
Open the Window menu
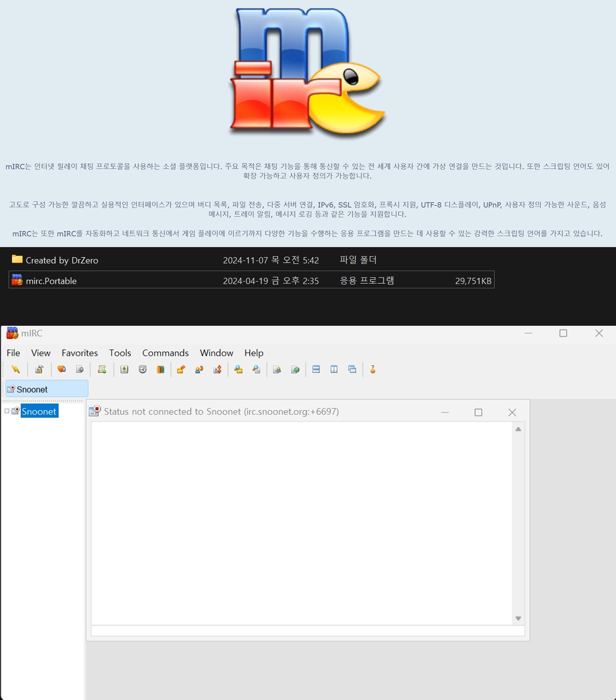click(x=216, y=353)
